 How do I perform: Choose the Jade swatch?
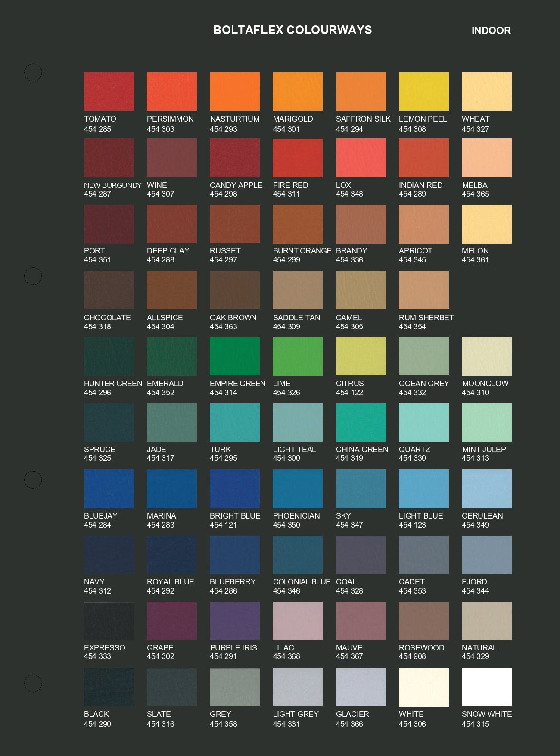172,422
